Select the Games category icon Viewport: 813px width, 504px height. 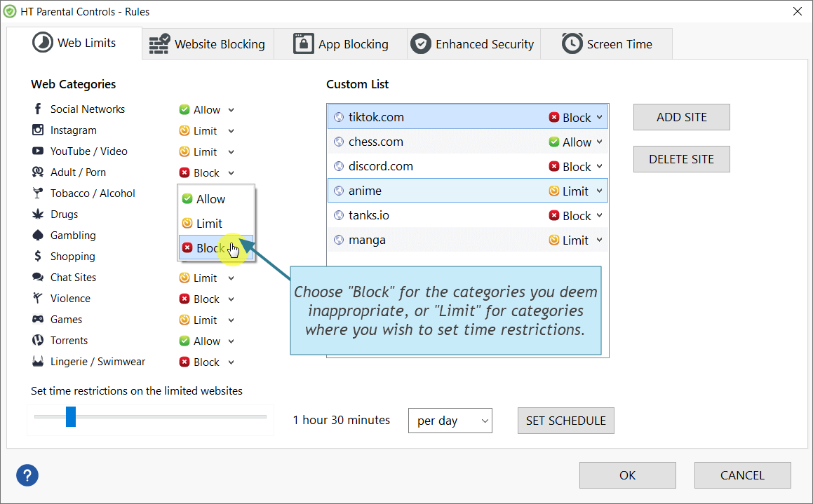tap(37, 319)
